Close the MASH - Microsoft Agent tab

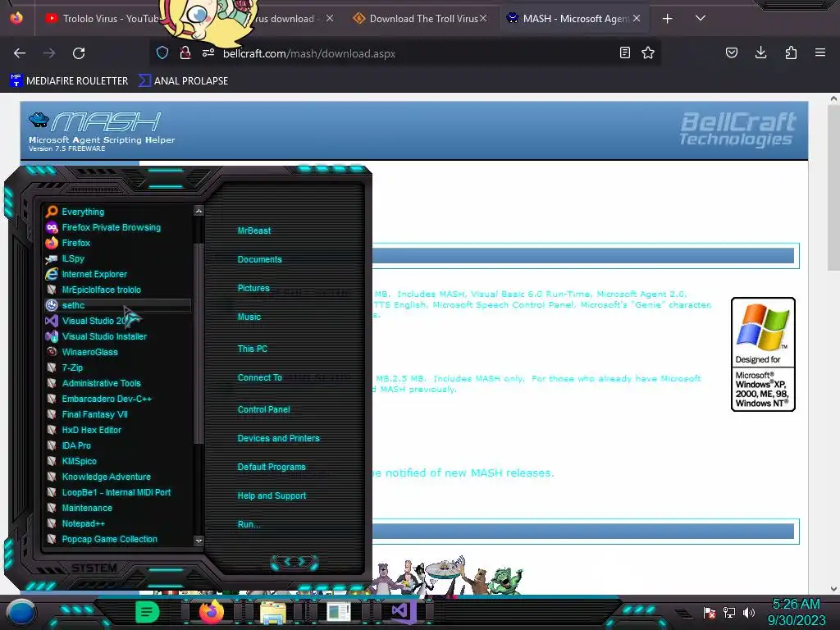(637, 18)
